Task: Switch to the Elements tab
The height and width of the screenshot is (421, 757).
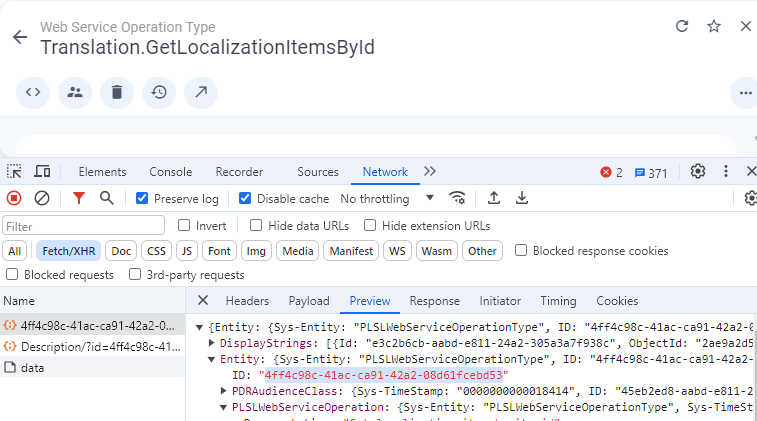Action: [102, 172]
